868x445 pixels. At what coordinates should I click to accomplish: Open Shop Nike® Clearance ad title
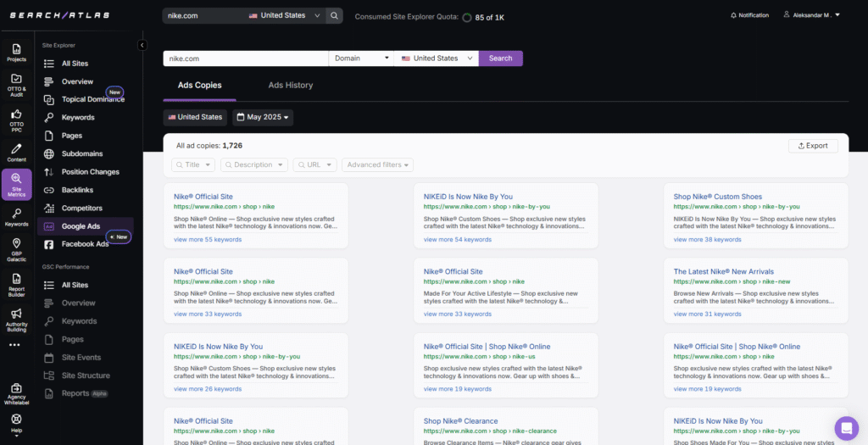click(460, 421)
